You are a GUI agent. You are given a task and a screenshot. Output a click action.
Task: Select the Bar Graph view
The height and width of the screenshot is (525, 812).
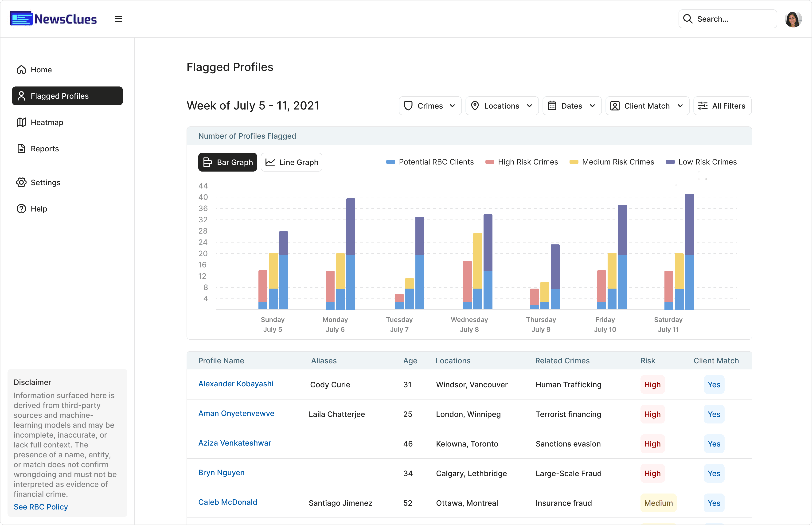click(228, 162)
